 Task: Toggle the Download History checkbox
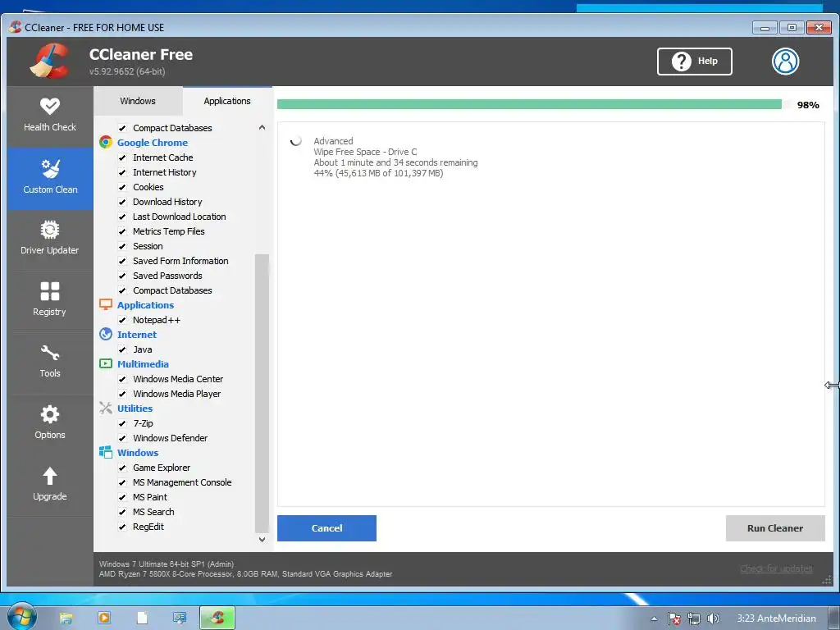[x=122, y=202]
